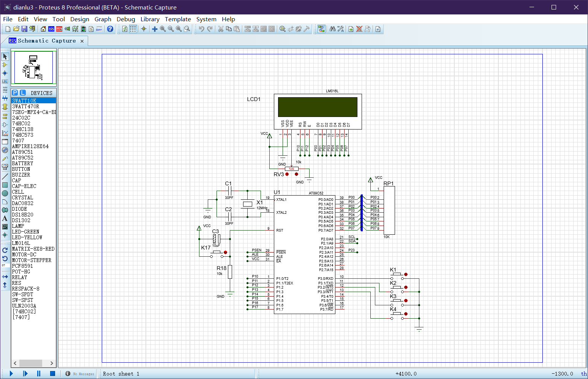Zoom to view entire sheet
This screenshot has height=379, width=588.
pos(179,29)
